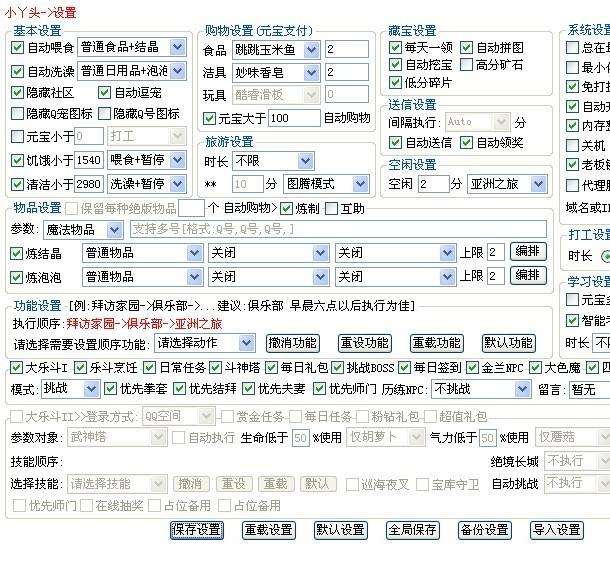Enable the 高分矿石 checkbox
The image size is (610, 562).
pyautogui.click(x=466, y=65)
